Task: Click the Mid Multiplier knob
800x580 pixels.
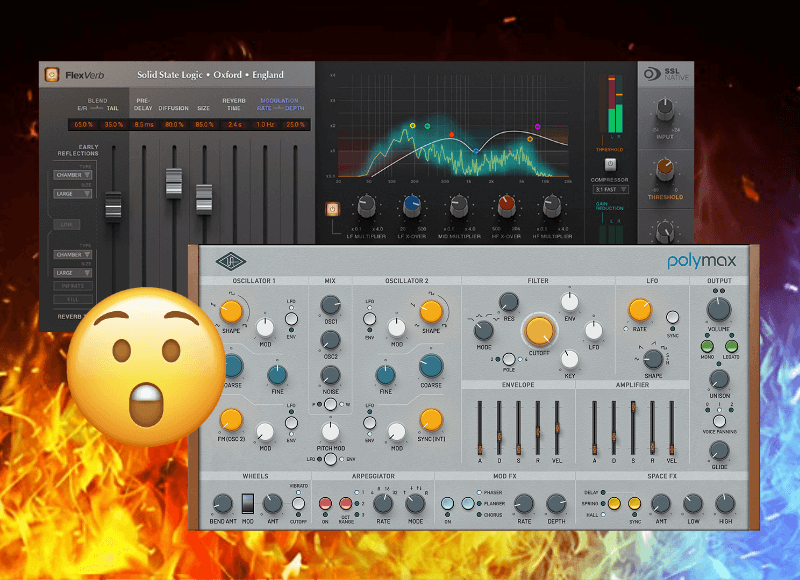Action: coord(459,207)
